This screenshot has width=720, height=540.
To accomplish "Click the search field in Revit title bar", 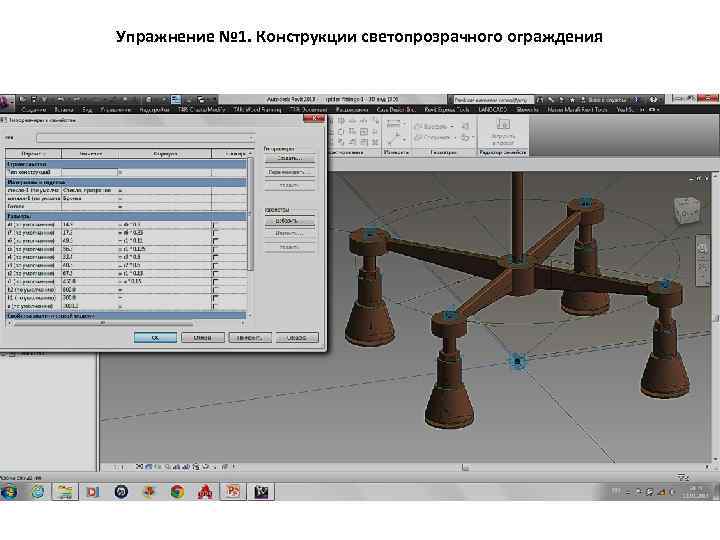I will [493, 99].
